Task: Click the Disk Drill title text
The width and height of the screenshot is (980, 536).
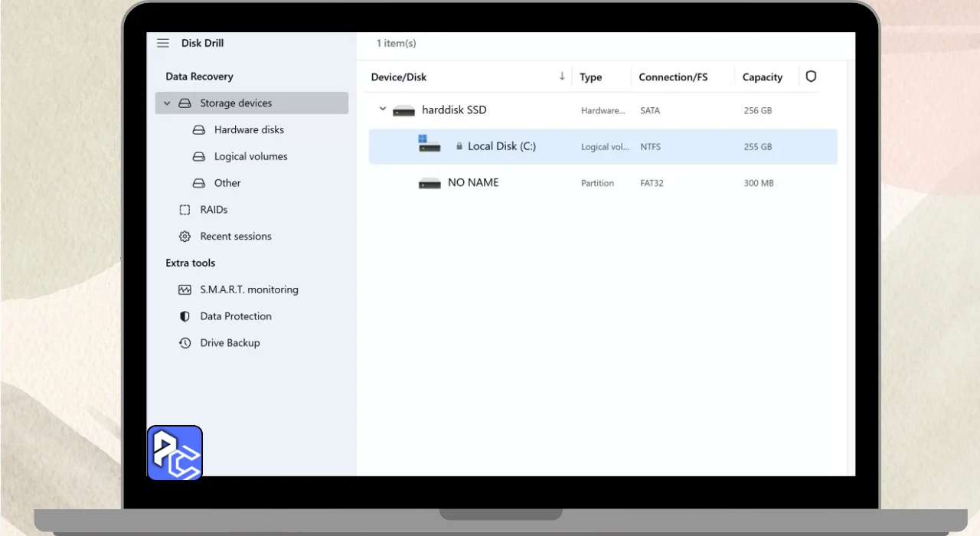Action: click(202, 44)
